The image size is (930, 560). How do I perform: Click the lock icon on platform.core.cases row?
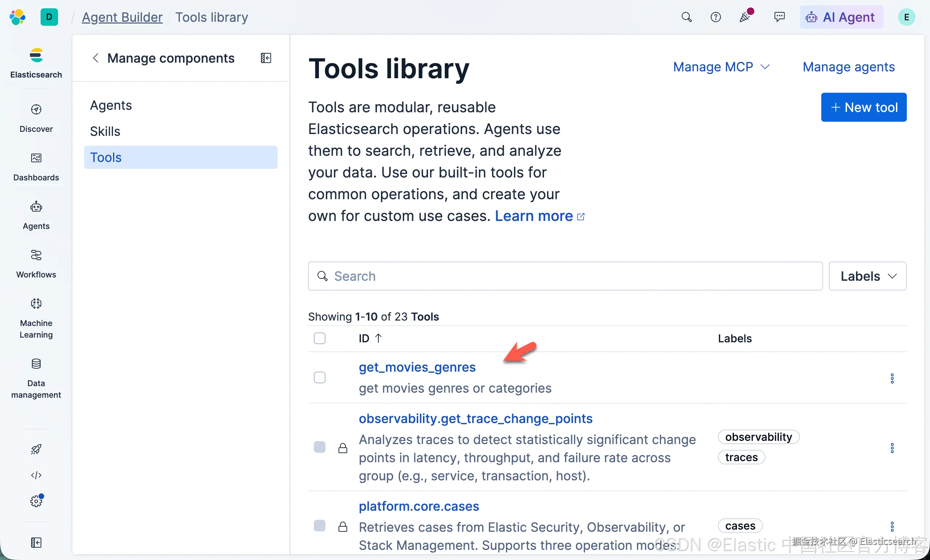pos(343,526)
